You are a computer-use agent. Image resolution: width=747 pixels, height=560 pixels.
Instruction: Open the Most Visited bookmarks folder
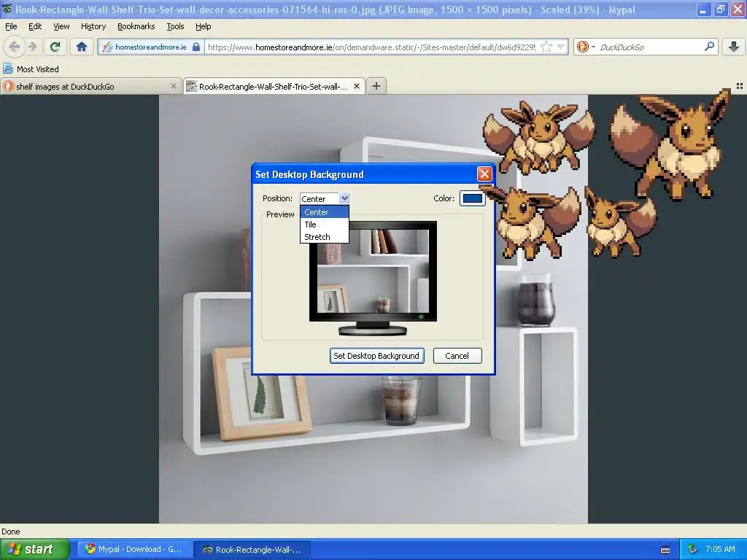[x=31, y=69]
